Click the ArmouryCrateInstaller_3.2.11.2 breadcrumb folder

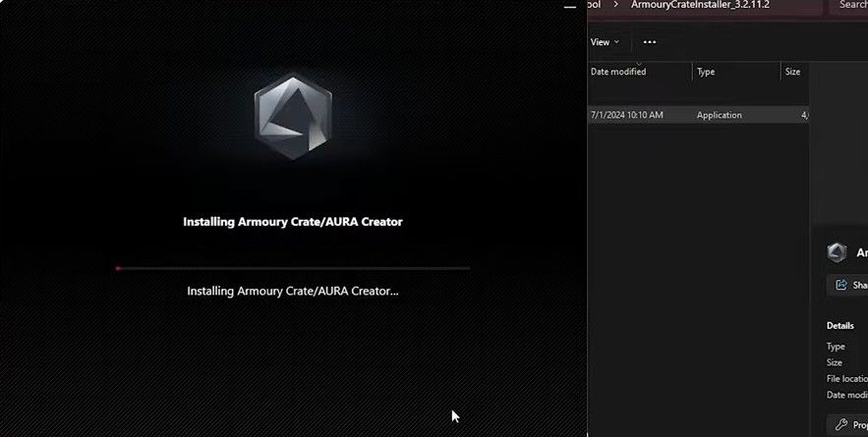click(700, 5)
